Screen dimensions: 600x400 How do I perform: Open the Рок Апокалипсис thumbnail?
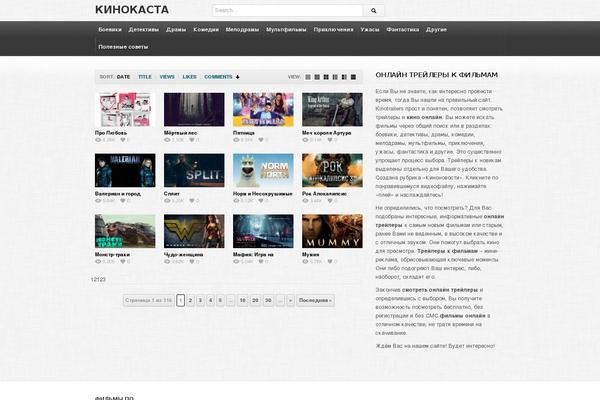332,170
